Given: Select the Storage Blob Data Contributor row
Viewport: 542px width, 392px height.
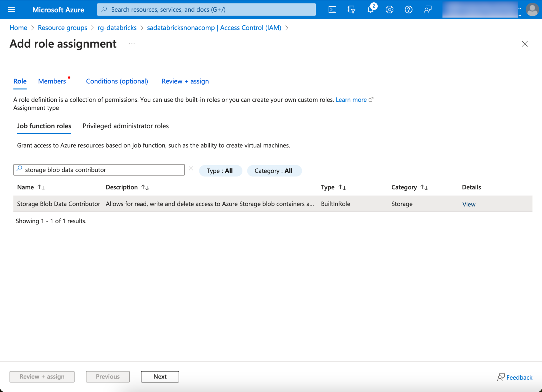Looking at the screenshot, I should (x=58, y=204).
